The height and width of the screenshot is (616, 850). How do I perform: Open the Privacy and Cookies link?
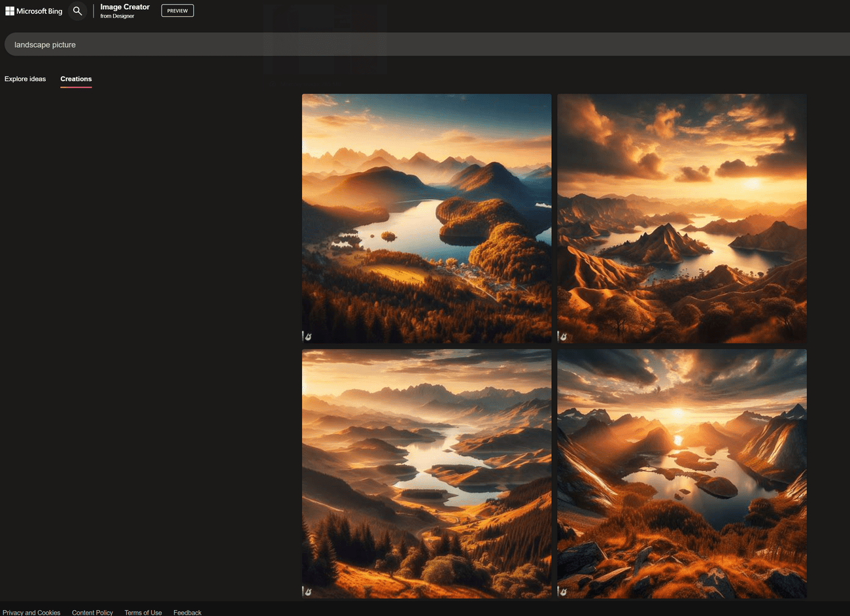pyautogui.click(x=31, y=612)
